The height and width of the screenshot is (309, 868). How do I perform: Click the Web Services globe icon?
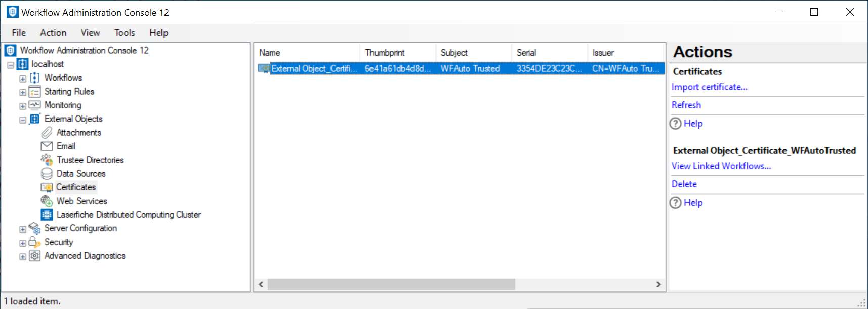coord(47,201)
